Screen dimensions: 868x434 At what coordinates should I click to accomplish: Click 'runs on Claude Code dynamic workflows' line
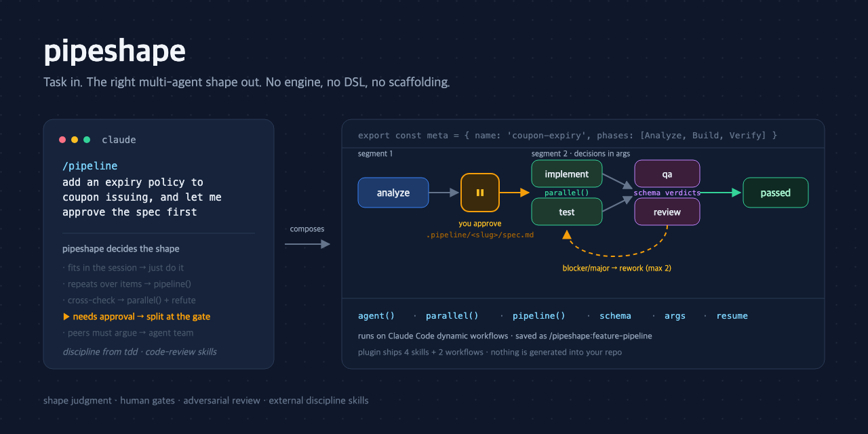point(505,336)
